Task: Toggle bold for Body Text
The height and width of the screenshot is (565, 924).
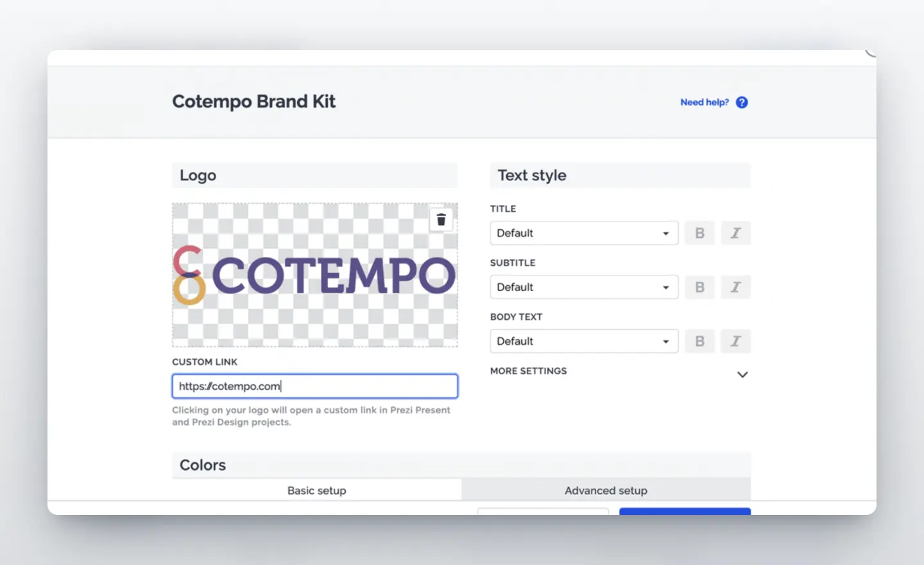Action: [x=699, y=341]
